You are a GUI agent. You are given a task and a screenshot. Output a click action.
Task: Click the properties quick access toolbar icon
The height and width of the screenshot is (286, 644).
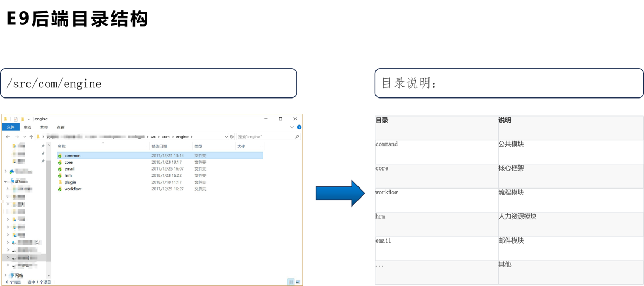pos(15,119)
